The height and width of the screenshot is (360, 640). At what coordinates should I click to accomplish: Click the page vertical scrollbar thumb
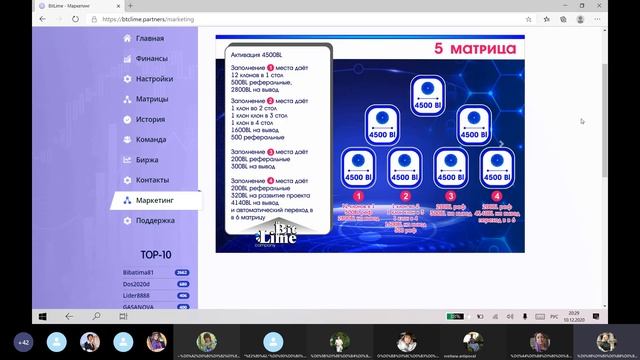(604, 120)
